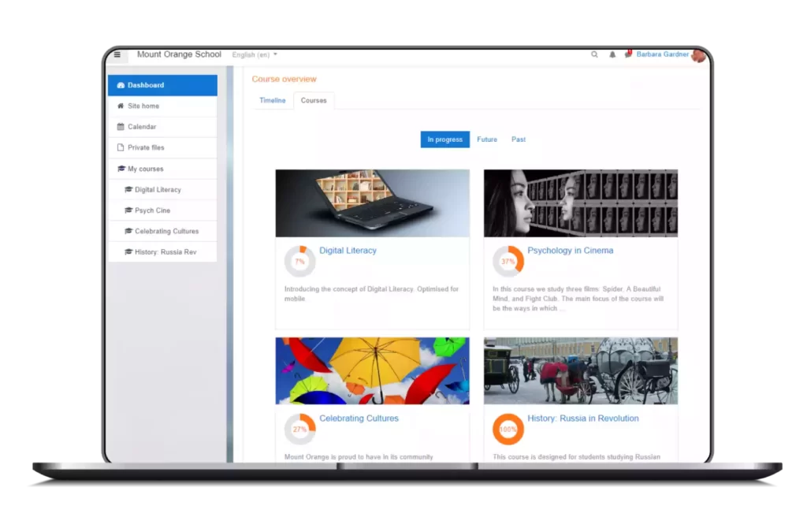The width and height of the screenshot is (807, 532).
Task: Open the Digital Literacy course title link
Action: (348, 251)
